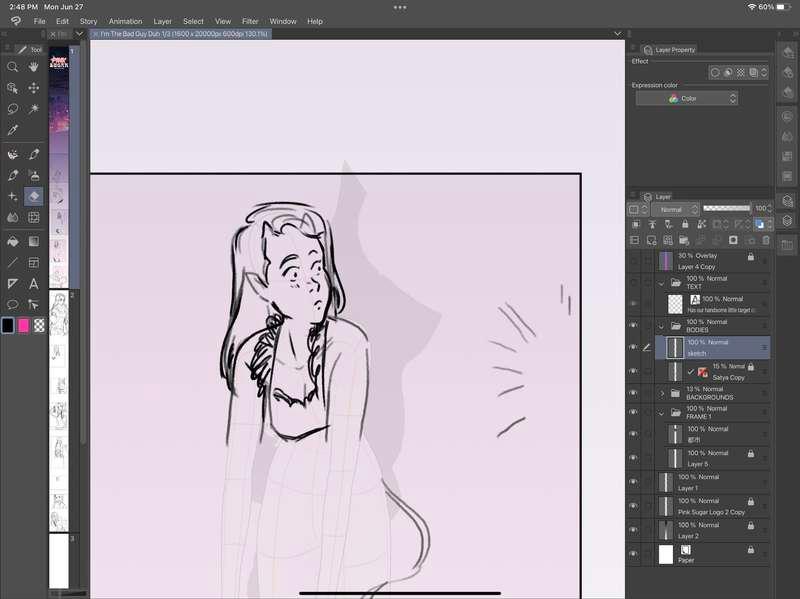Image resolution: width=800 pixels, height=599 pixels.
Task: Open the Layer Property panel tab
Action: click(x=670, y=49)
